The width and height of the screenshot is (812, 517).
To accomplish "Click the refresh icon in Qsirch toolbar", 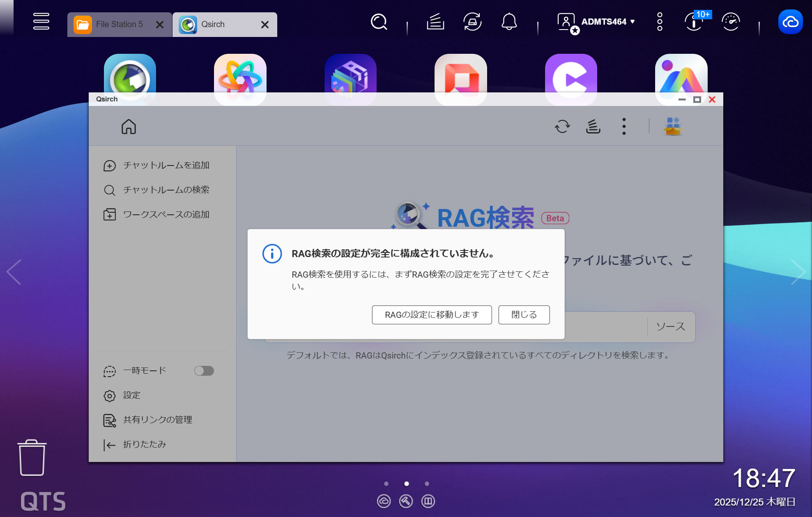I will click(x=562, y=126).
